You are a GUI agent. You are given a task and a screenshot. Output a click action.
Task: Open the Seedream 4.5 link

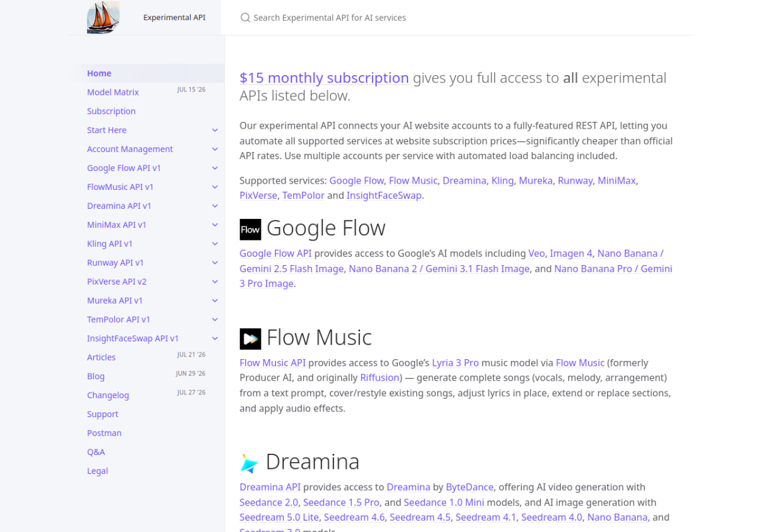pos(420,517)
